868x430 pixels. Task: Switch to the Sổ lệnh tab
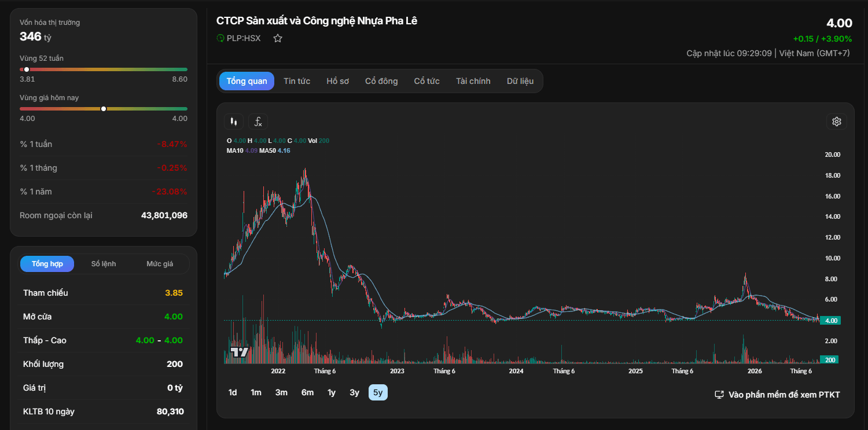tap(104, 264)
